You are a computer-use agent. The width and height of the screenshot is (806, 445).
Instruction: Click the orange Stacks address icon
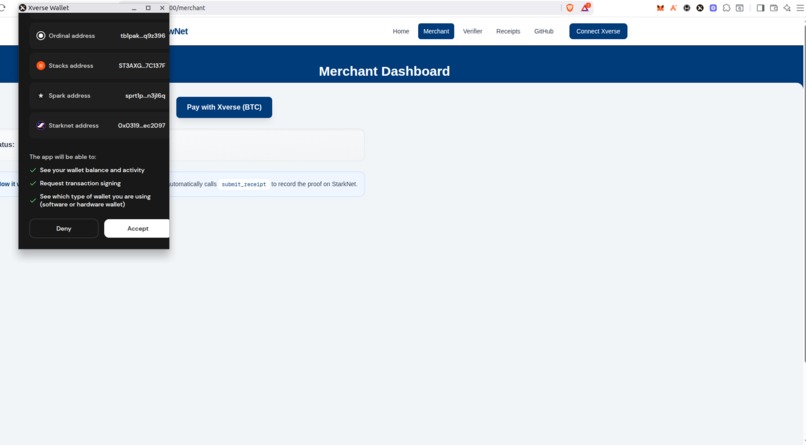41,66
